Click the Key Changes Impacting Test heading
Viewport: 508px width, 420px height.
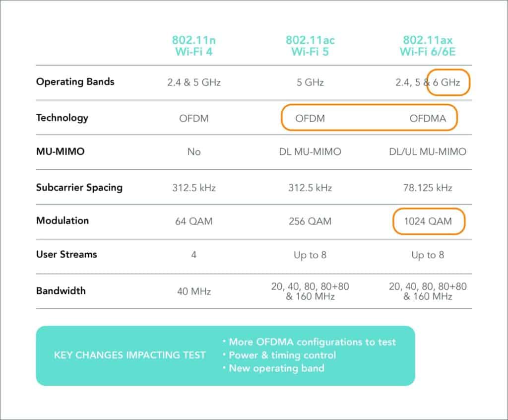[x=130, y=355]
